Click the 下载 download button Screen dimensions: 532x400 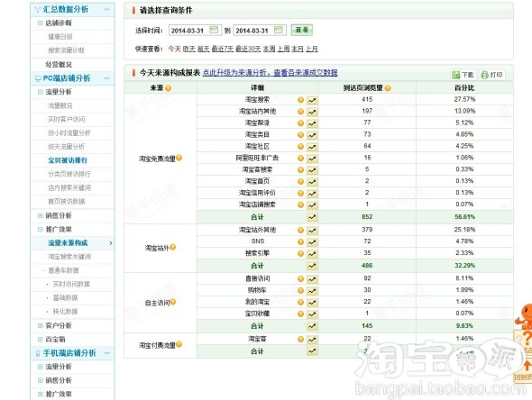(463, 75)
